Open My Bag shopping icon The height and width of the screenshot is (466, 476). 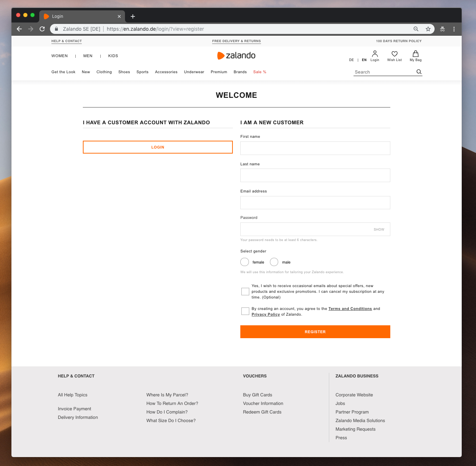(x=415, y=54)
